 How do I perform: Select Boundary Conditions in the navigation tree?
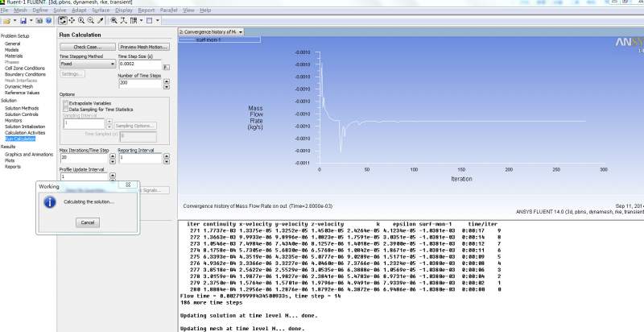coord(25,75)
